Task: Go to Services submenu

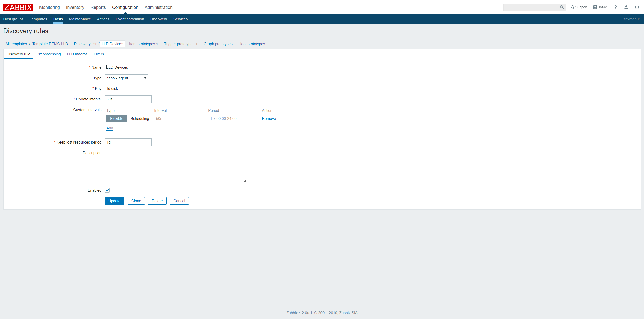Action: pyautogui.click(x=180, y=19)
